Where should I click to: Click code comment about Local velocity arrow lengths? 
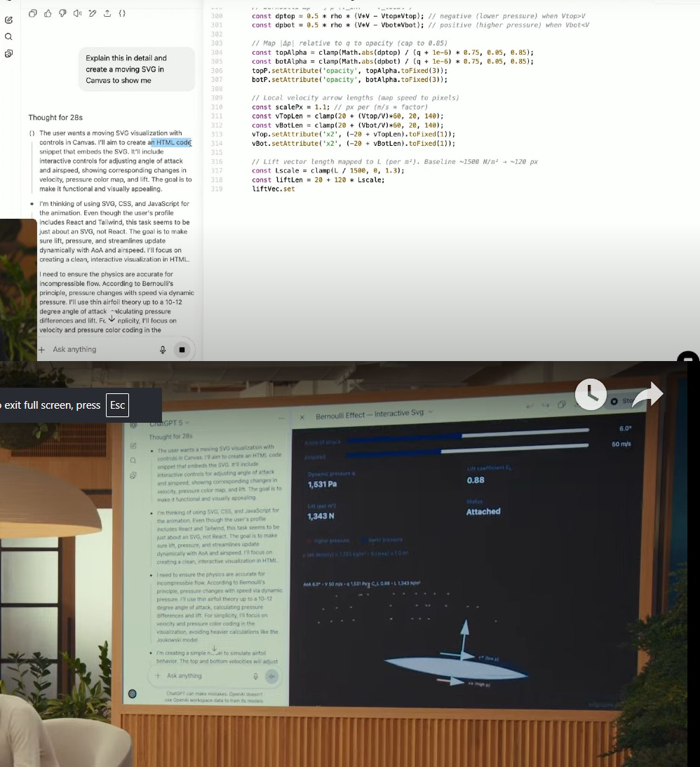356,98
